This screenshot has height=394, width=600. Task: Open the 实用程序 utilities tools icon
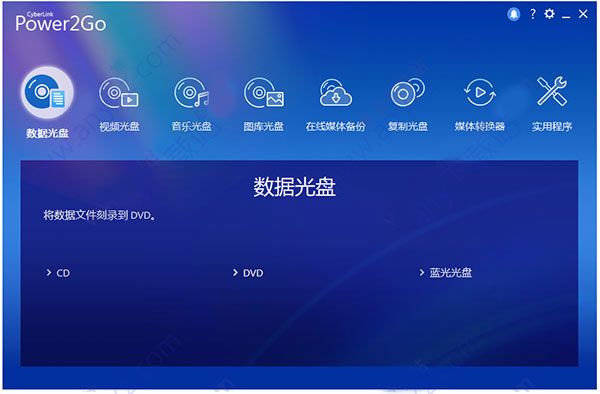[552, 91]
